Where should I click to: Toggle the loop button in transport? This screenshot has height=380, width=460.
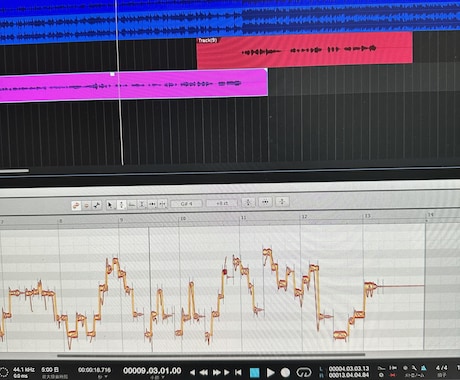[304, 372]
